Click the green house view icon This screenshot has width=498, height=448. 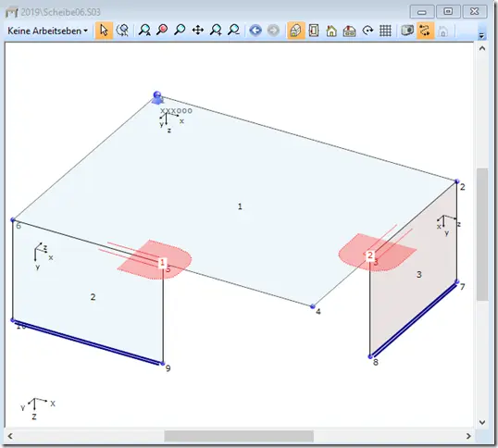pyautogui.click(x=331, y=31)
